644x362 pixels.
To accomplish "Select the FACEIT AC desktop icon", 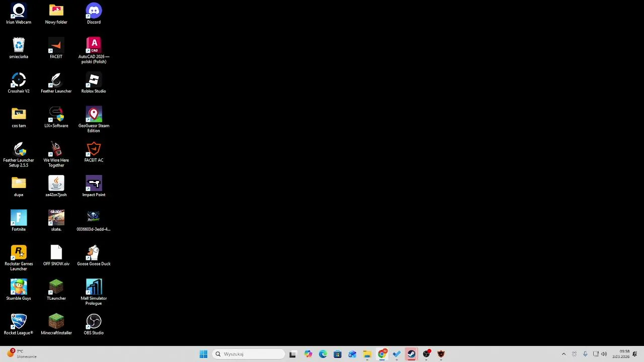I will (94, 152).
